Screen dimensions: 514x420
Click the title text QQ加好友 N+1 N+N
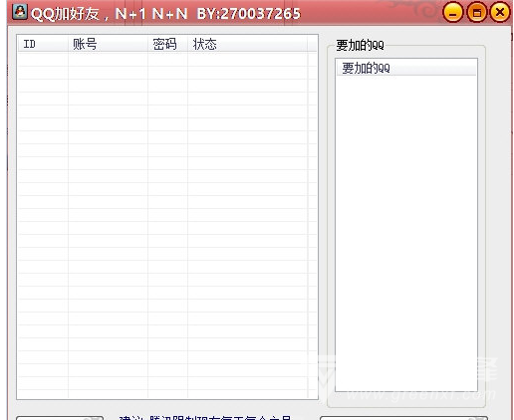[110, 14]
